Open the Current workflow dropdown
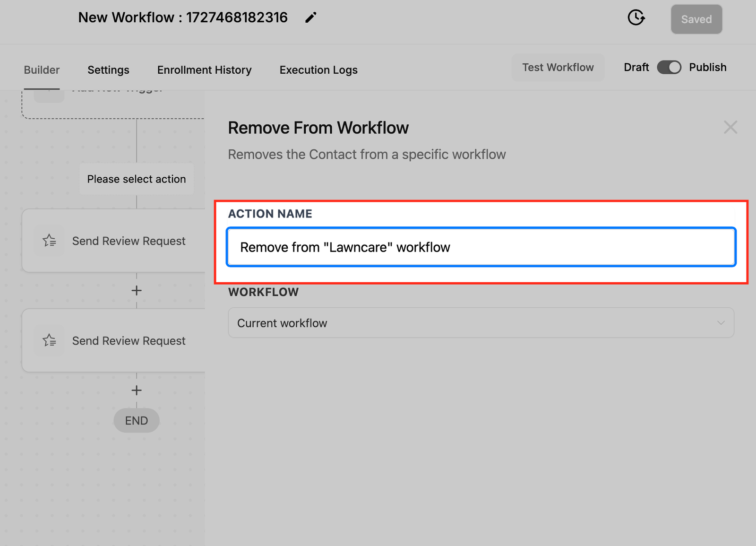The height and width of the screenshot is (546, 756). pos(481,323)
